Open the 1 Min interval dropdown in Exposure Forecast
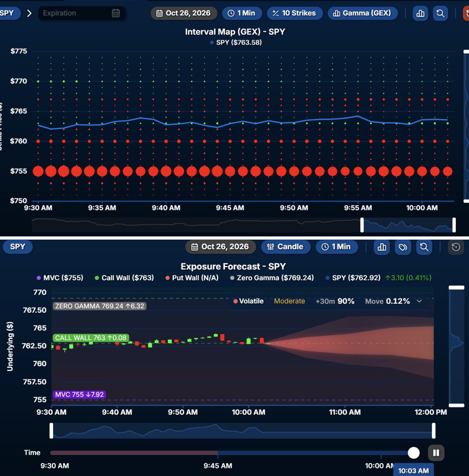The width and height of the screenshot is (469, 476). pos(337,247)
